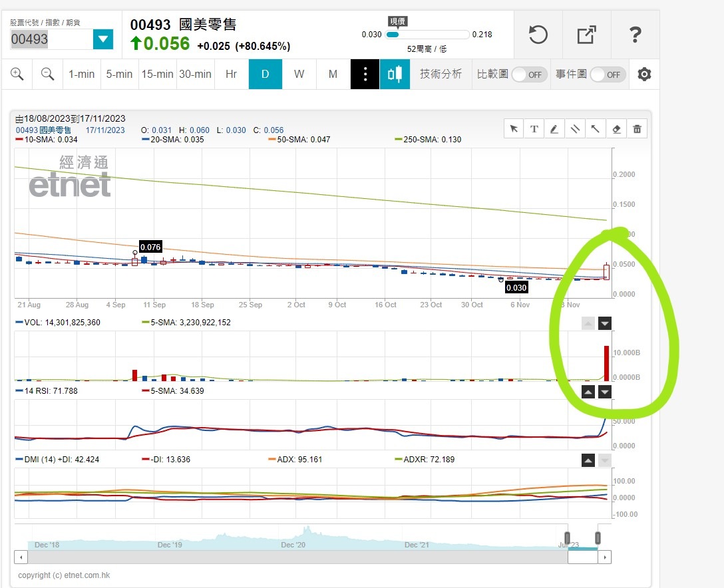
Task: Select the arrow line drawing tool
Action: 595,129
